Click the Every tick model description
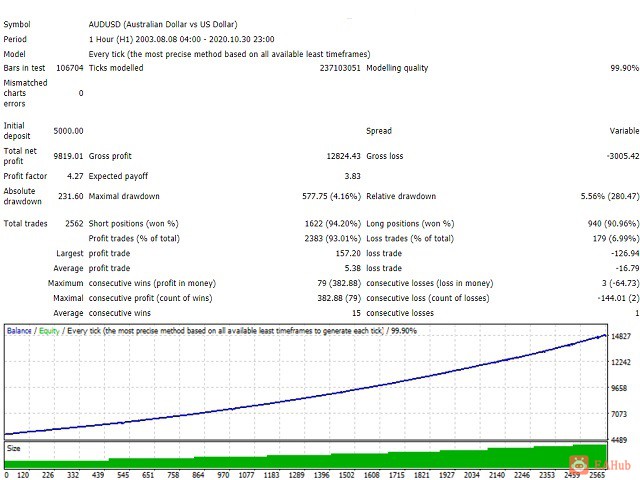Viewport: 640px width, 480px height. coord(229,54)
